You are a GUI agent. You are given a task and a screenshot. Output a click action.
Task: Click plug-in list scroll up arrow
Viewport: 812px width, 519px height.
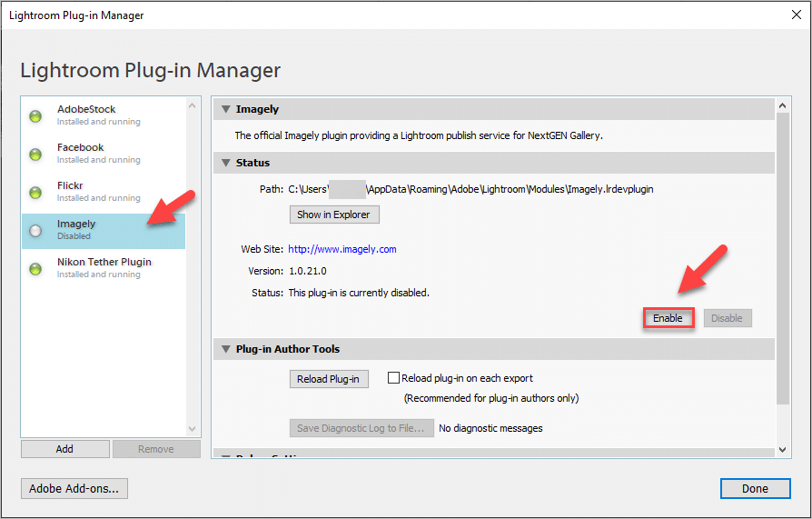pos(193,105)
